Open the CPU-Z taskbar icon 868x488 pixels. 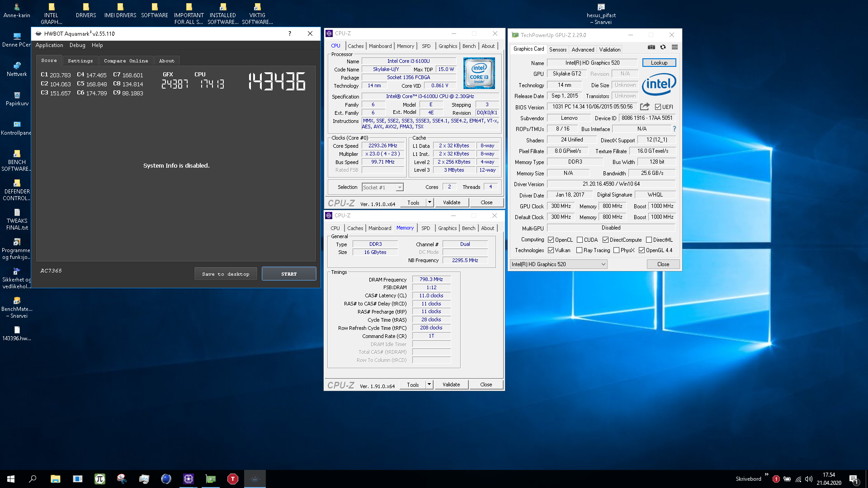tap(188, 479)
